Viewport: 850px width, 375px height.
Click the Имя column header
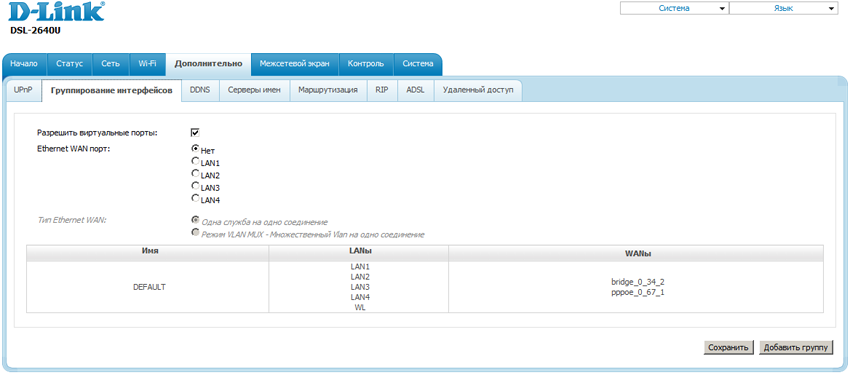(x=147, y=253)
